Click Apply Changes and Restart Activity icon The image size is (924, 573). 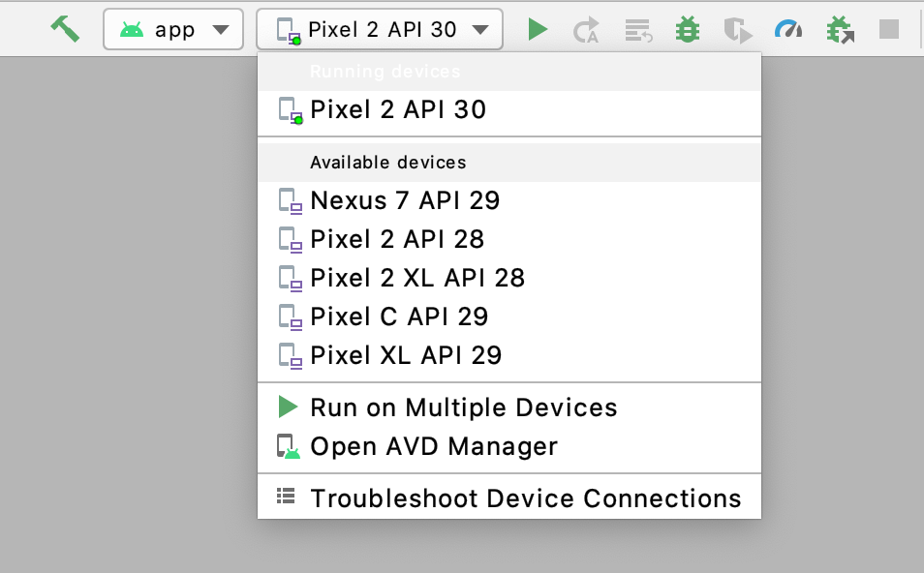pos(586,30)
